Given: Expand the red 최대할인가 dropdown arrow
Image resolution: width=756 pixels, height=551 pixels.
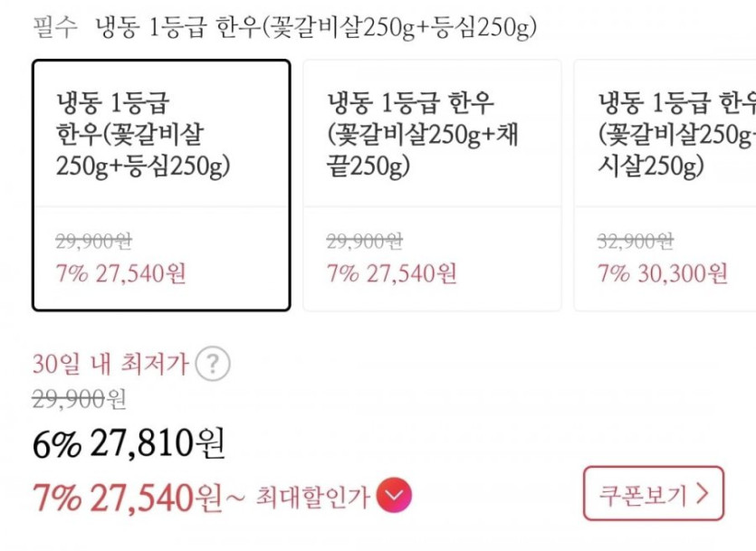Looking at the screenshot, I should click(x=394, y=495).
